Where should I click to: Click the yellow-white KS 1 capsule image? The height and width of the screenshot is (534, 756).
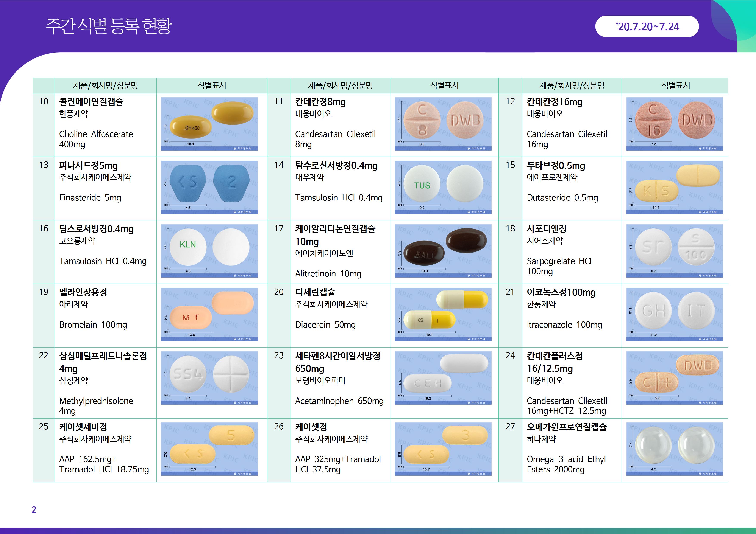click(x=443, y=314)
